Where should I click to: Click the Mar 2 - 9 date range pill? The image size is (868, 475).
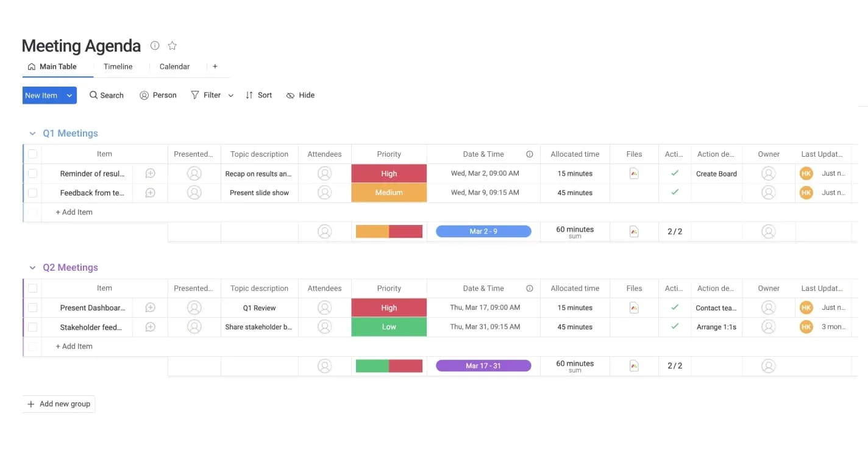coord(483,231)
